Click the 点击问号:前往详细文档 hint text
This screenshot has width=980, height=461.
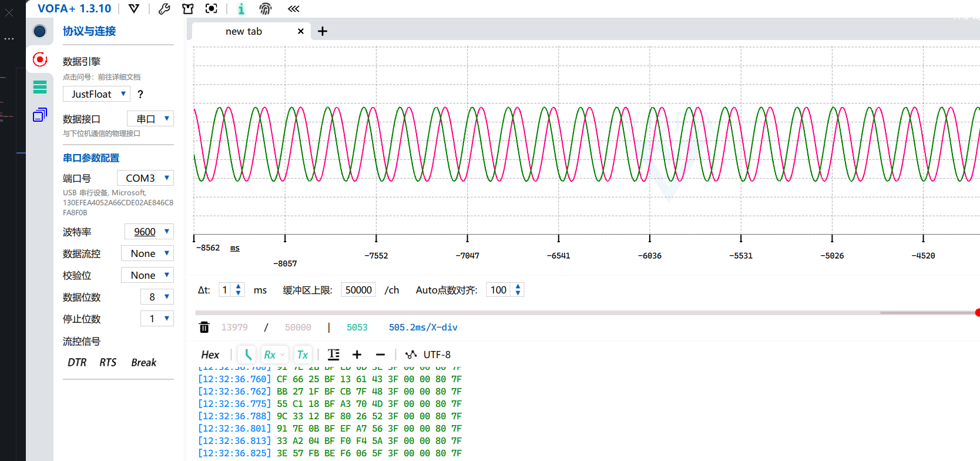(x=102, y=77)
